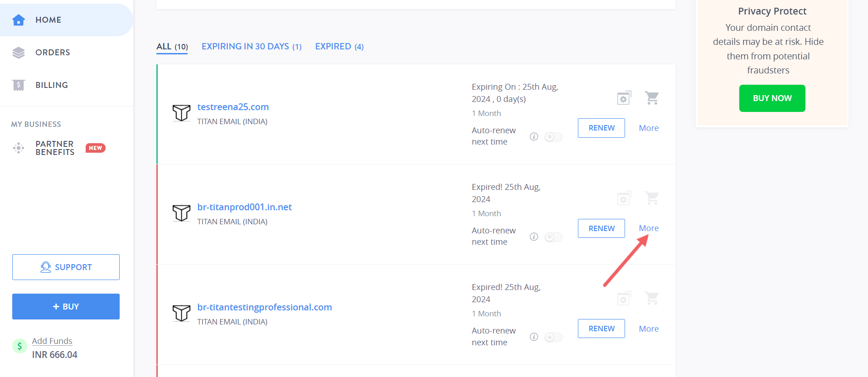This screenshot has width=868, height=377.
Task: Click the auto-renew info icon for br-titanprod001.in.net
Action: click(534, 237)
